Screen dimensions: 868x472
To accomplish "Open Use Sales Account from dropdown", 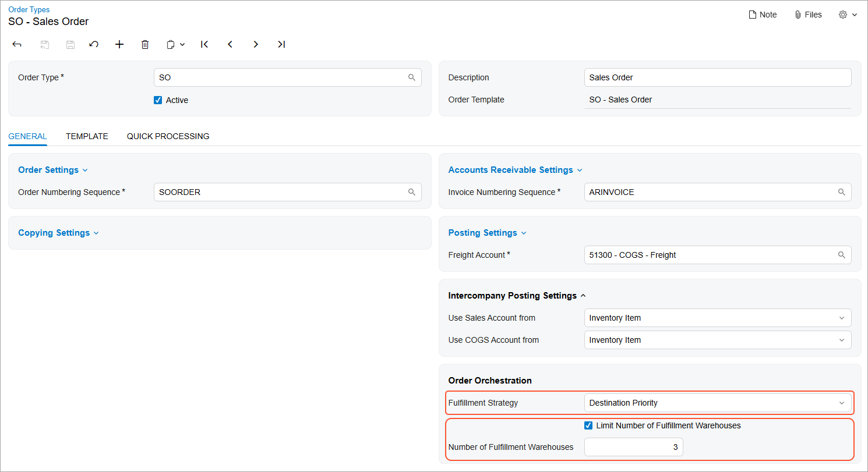I will click(x=717, y=318).
